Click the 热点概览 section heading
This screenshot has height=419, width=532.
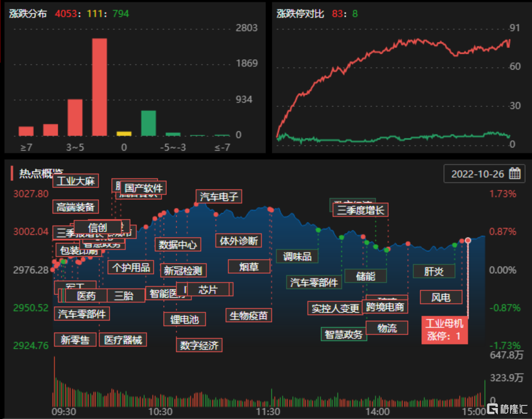41,173
